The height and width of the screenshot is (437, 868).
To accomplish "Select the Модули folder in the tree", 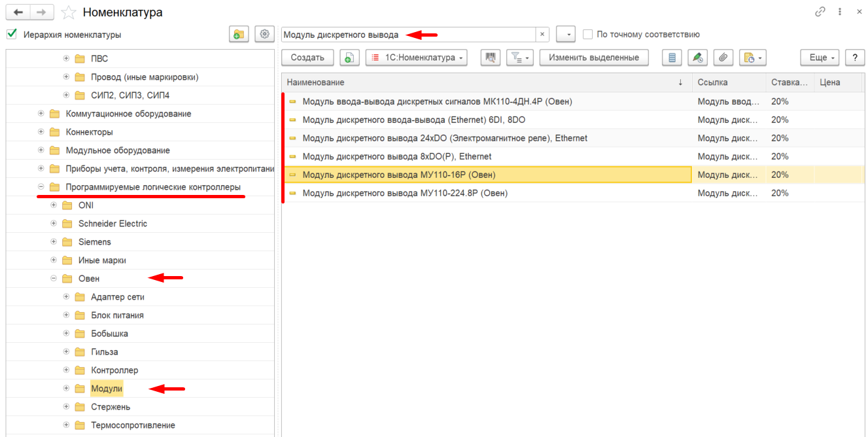I will (107, 389).
